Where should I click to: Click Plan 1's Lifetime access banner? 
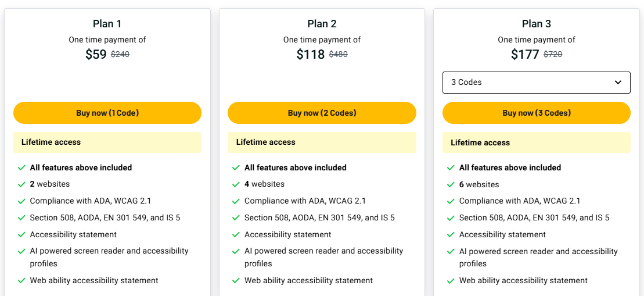point(107,142)
